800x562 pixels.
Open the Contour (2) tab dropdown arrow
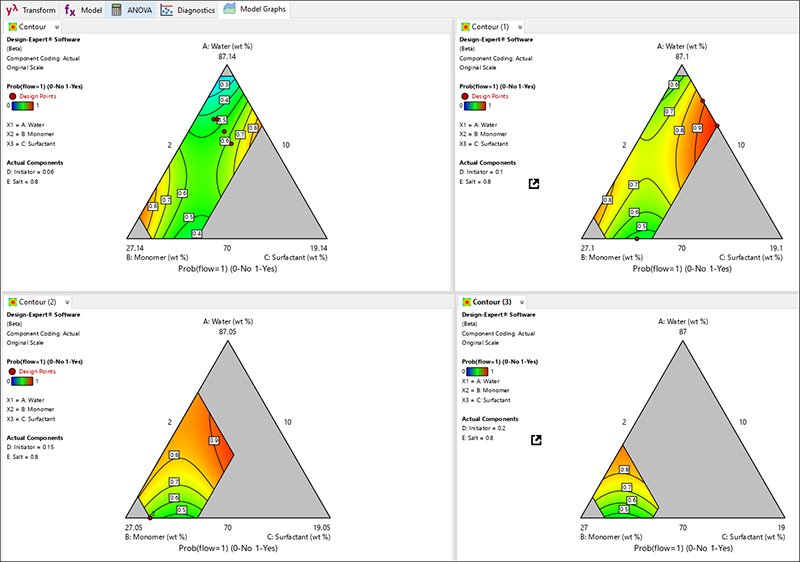pyautogui.click(x=68, y=301)
